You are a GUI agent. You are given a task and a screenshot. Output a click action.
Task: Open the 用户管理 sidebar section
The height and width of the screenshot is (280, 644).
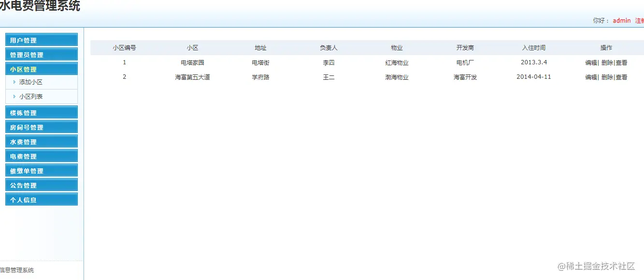(41, 40)
